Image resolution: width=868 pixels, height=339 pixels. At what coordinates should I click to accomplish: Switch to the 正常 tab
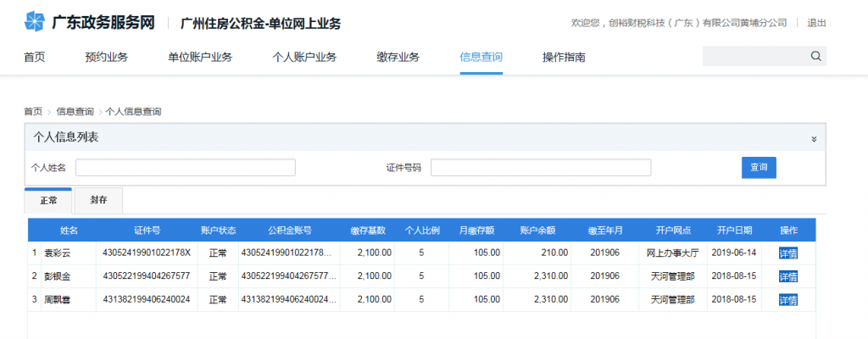(48, 201)
